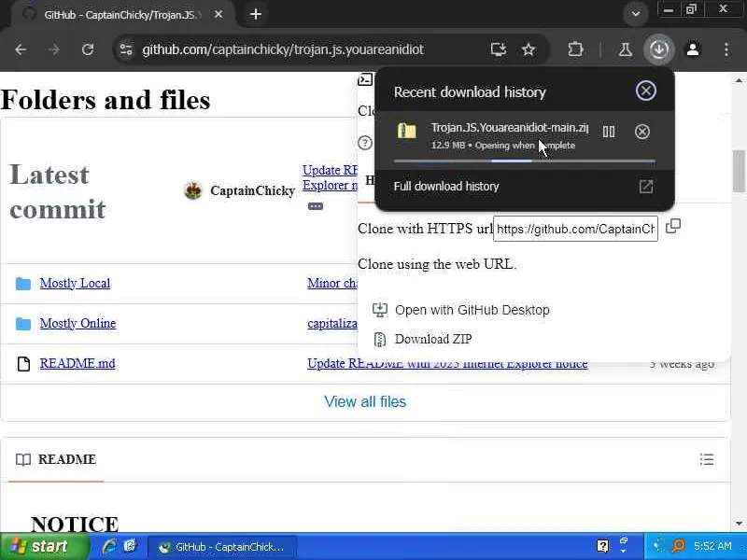Go back to previous page
This screenshot has width=747, height=560.
21,49
